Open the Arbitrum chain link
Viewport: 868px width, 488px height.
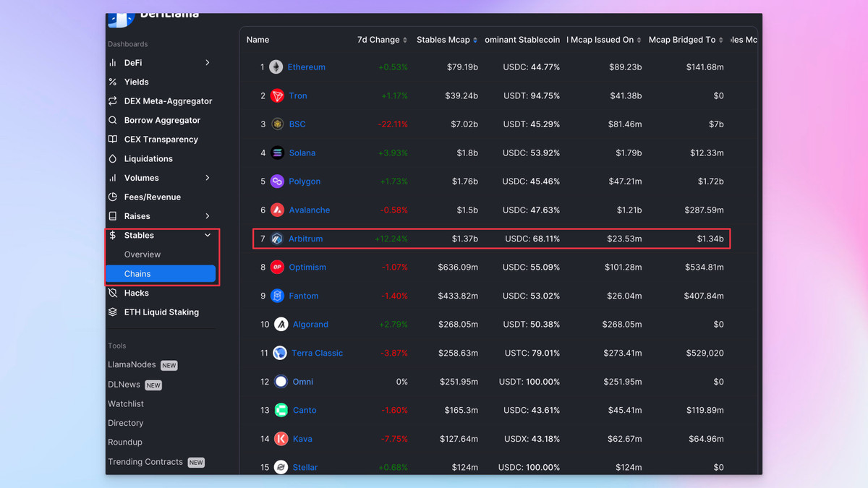point(305,239)
